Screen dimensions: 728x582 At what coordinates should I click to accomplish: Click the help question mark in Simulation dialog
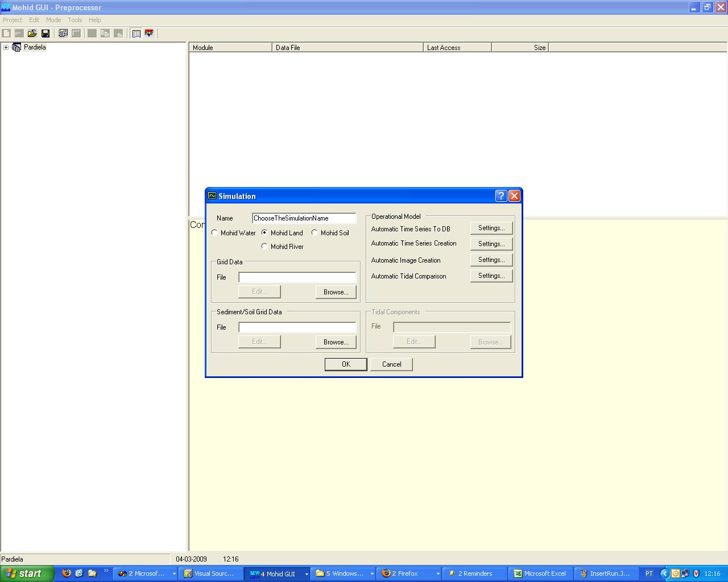pos(500,196)
